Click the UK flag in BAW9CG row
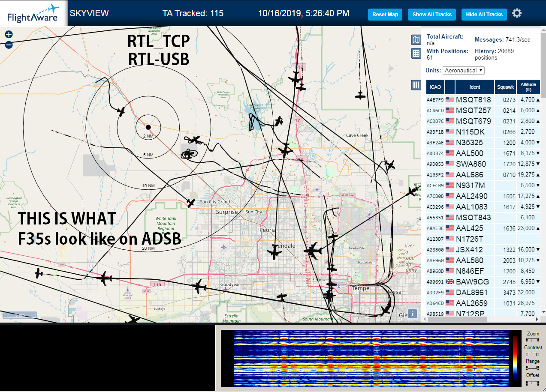 click(450, 282)
